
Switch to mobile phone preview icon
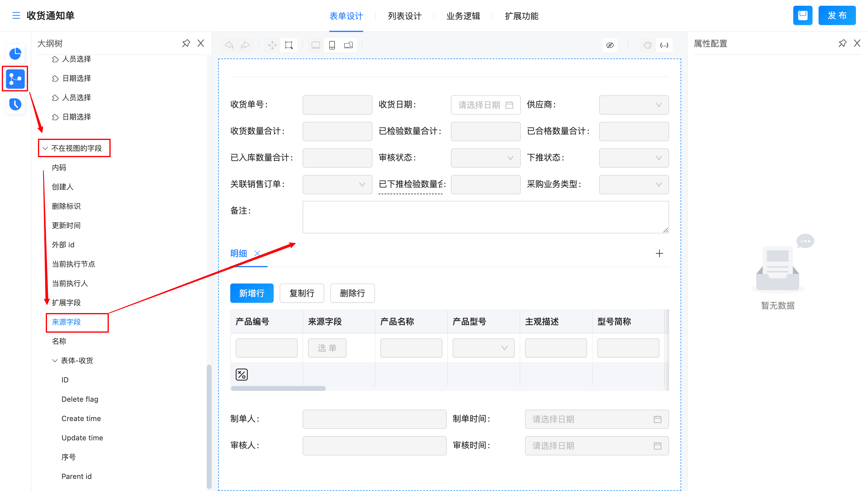(332, 45)
